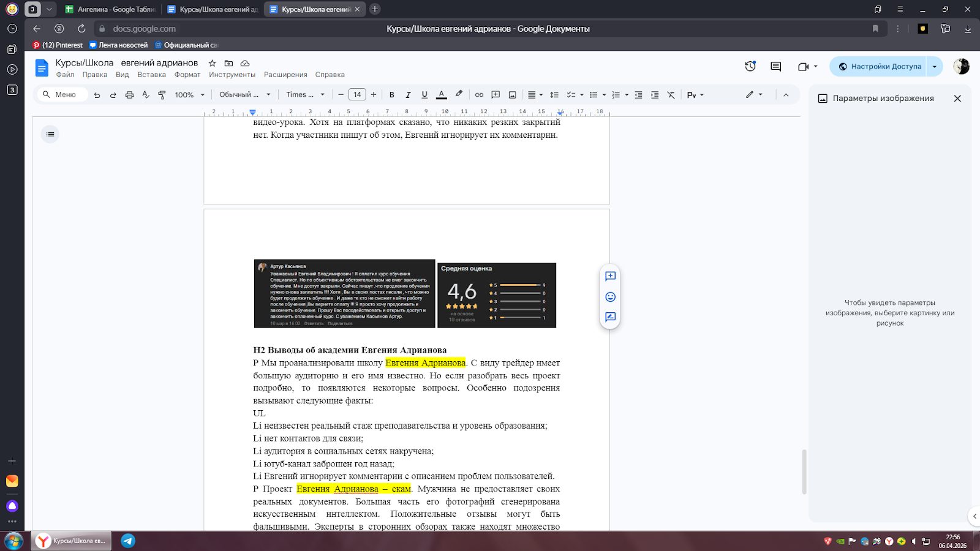Open the text color picker

pos(441,95)
